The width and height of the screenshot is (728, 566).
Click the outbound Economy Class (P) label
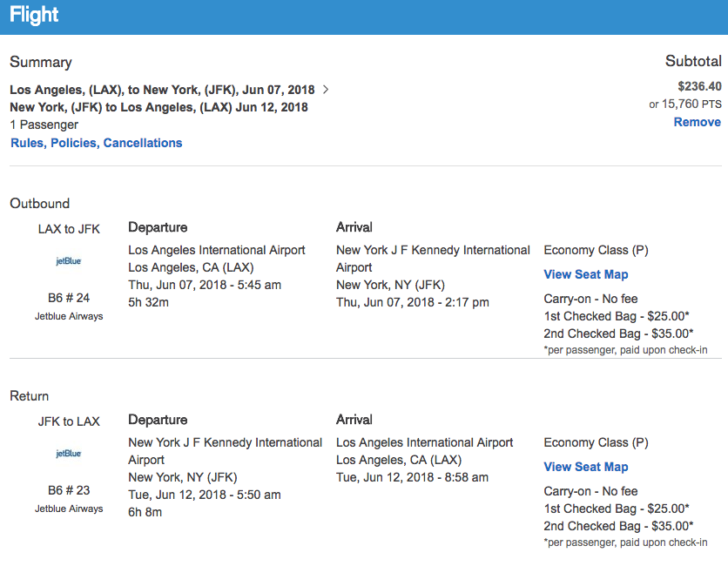point(596,250)
